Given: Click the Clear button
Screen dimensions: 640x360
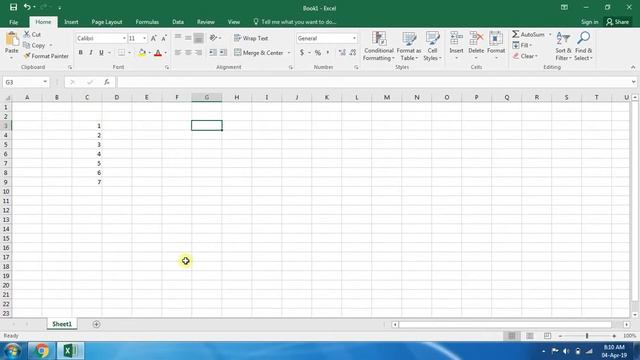Looking at the screenshot, I should click(x=525, y=56).
